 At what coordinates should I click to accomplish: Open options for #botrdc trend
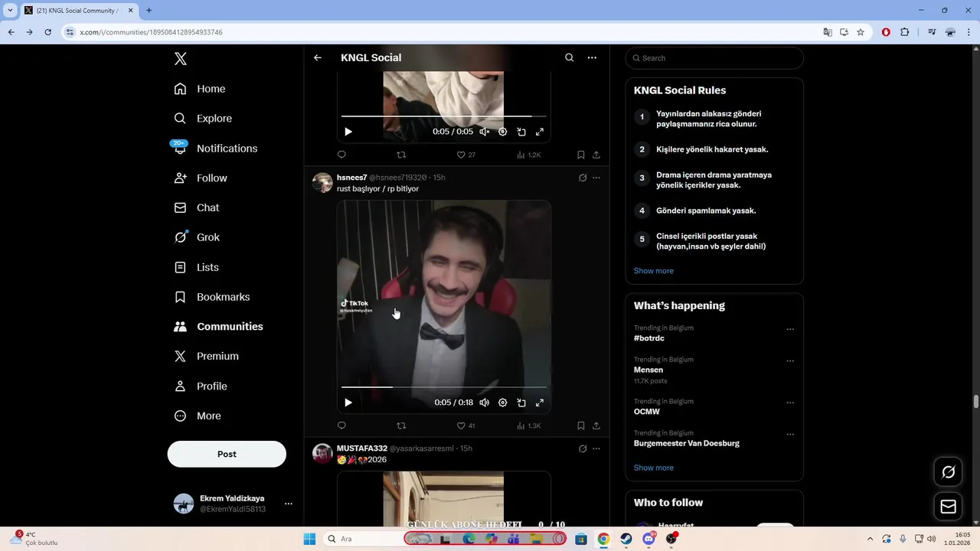click(x=790, y=329)
